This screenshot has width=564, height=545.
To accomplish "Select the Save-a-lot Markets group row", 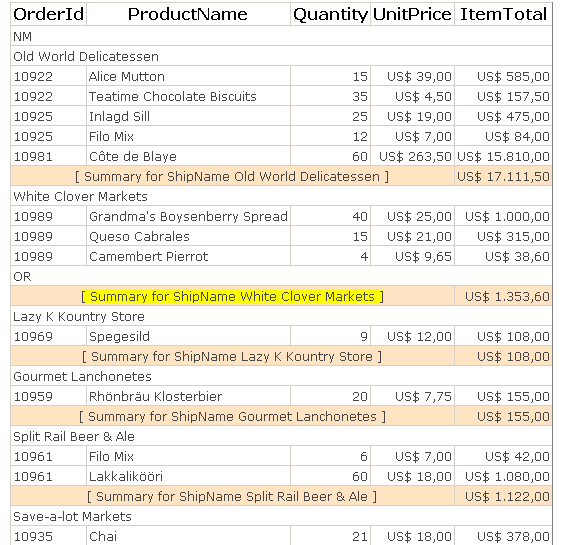I will [x=282, y=517].
